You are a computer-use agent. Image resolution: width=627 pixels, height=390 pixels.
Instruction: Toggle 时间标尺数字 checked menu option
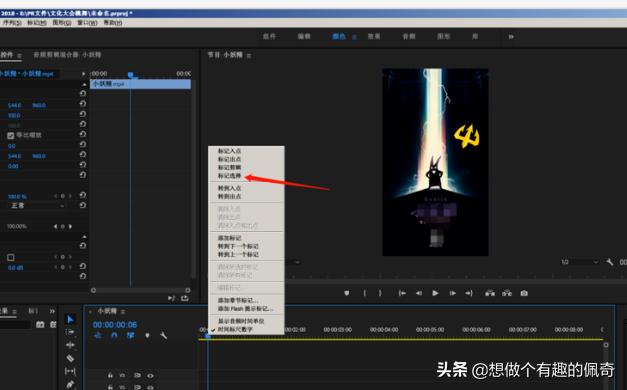coord(235,329)
